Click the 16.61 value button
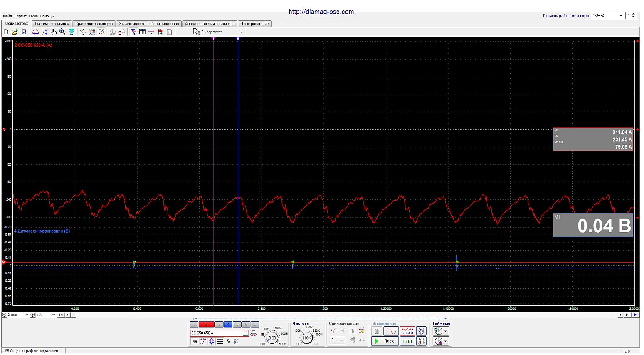The width and height of the screenshot is (644, 355). pyautogui.click(x=407, y=341)
